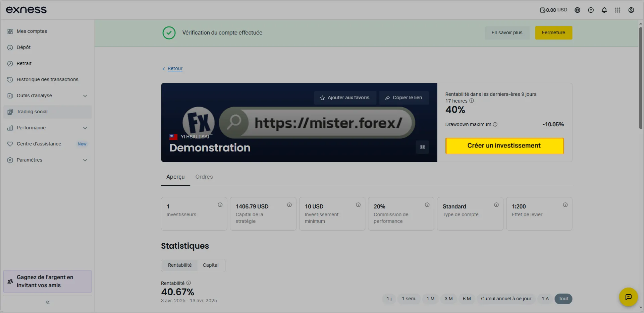Click the Trading social sidebar icon
The width and height of the screenshot is (644, 313).
point(10,112)
